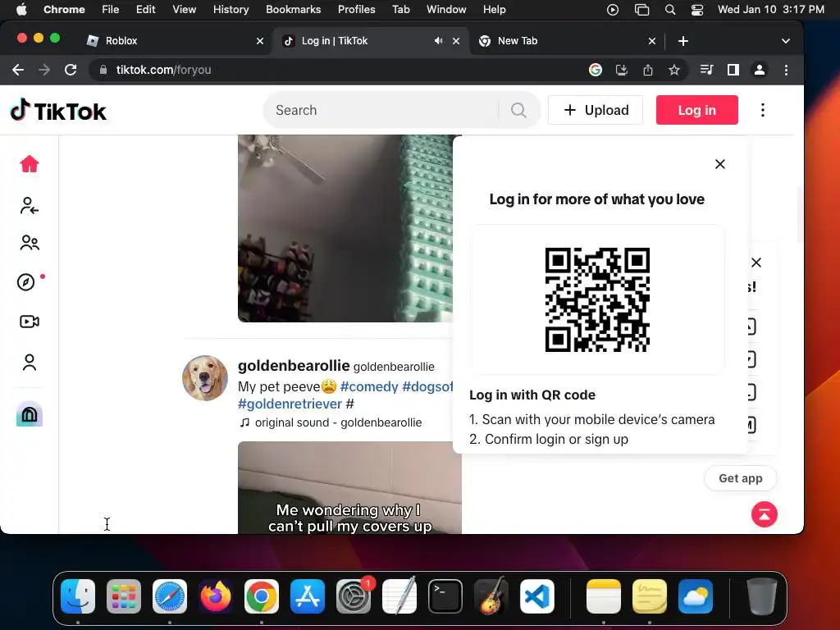Open Finder from the Dock
The image size is (840, 630).
[x=78, y=596]
